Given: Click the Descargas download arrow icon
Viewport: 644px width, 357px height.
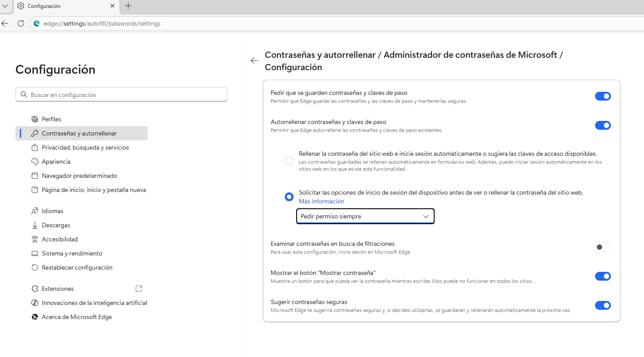Looking at the screenshot, I should 35,225.
